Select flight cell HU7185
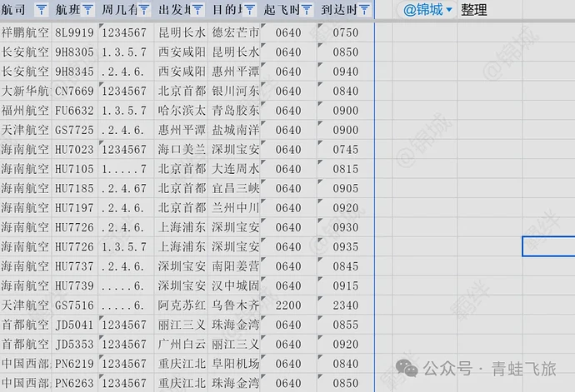Image resolution: width=575 pixels, height=392 pixels. click(x=75, y=188)
